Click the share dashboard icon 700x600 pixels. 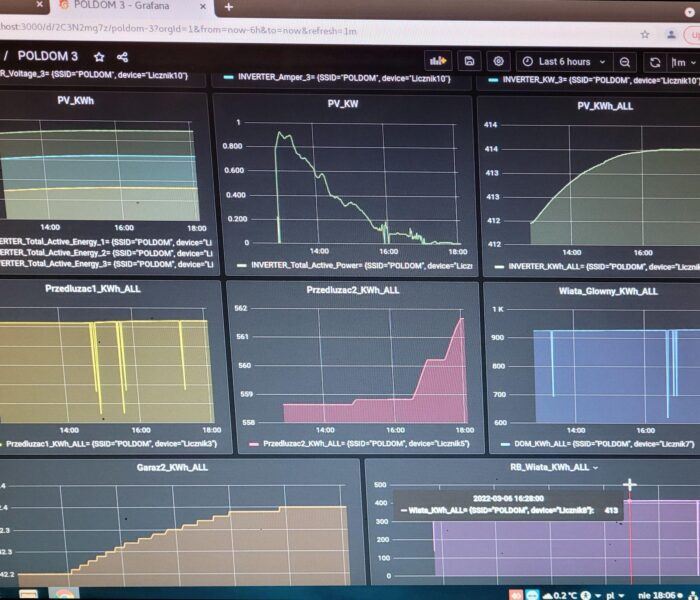click(x=122, y=57)
